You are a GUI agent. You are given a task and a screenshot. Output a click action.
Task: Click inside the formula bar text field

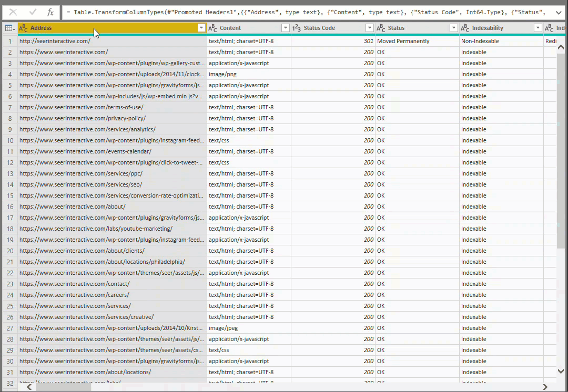(263, 12)
